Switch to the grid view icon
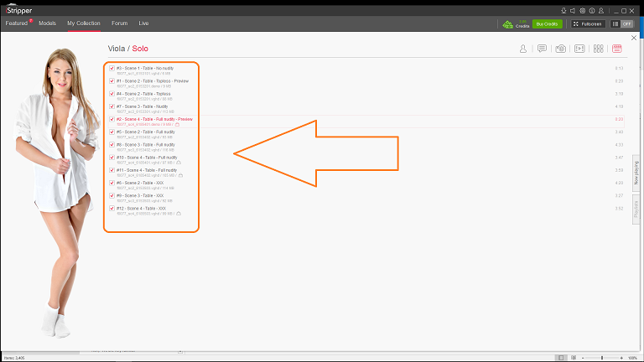The height and width of the screenshot is (362, 644). 598,49
